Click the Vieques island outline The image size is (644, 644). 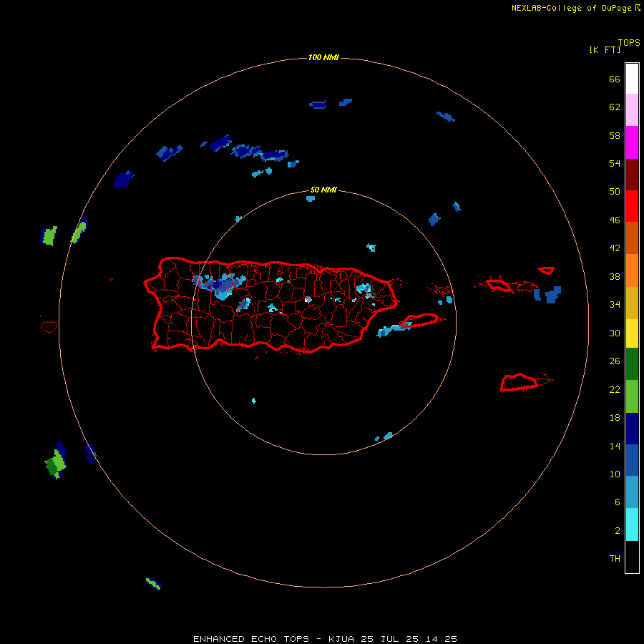click(421, 320)
